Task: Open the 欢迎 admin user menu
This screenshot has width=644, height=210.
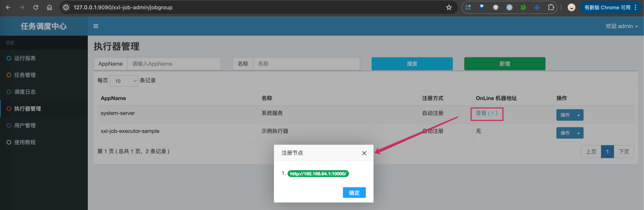Action: [621, 26]
